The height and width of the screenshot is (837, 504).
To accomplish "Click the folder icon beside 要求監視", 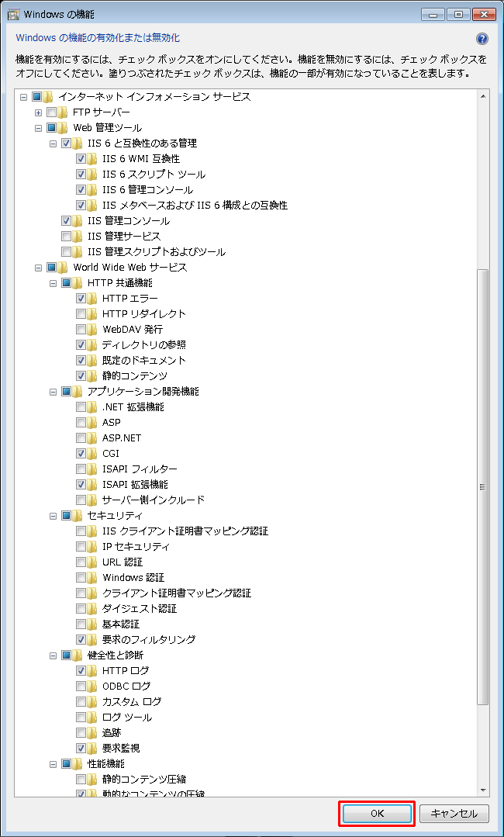I will 92,748.
